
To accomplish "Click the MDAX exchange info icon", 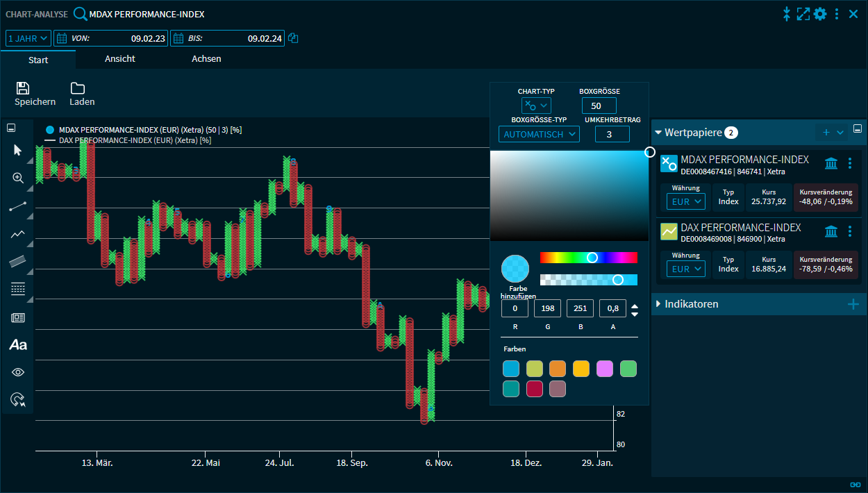I will click(x=831, y=163).
